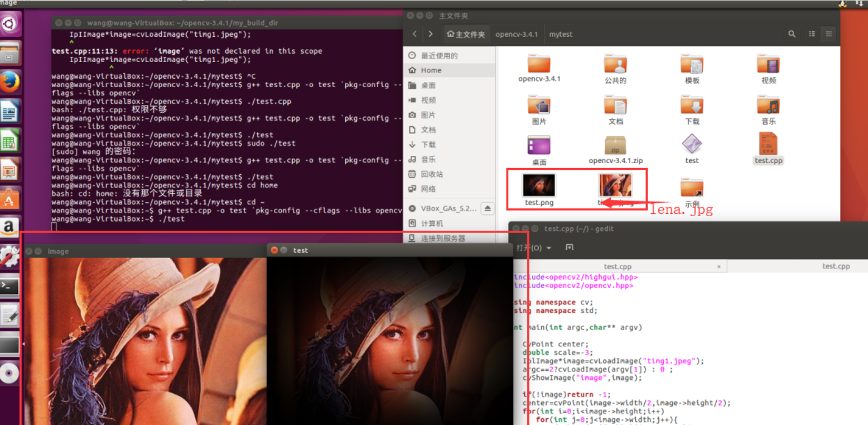Switch file manager to grid view

(x=829, y=34)
